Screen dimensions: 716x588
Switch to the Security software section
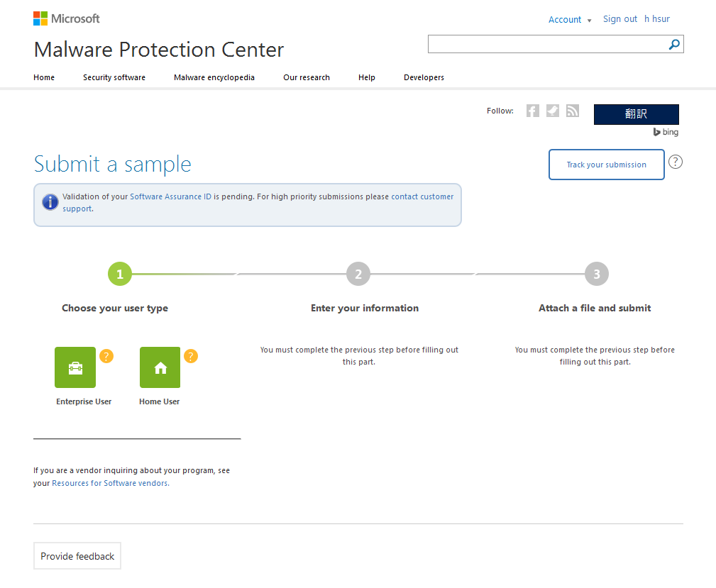pyautogui.click(x=114, y=77)
